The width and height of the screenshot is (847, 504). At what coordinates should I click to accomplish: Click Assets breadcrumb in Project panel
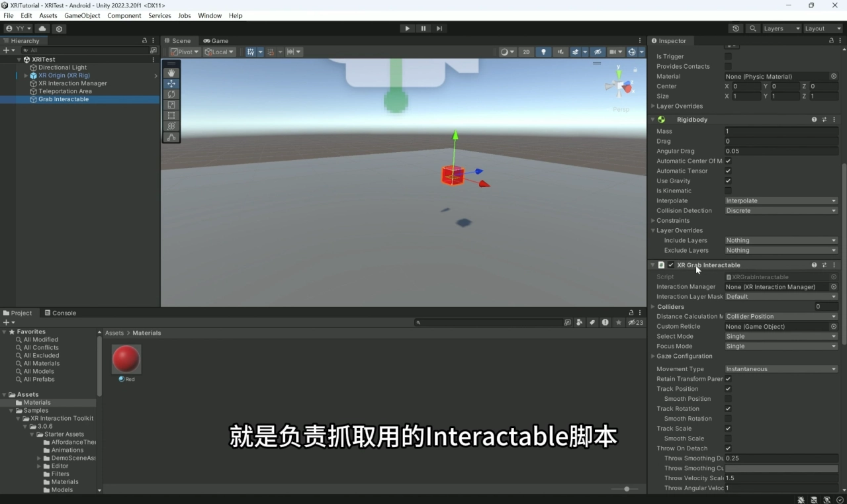click(114, 333)
